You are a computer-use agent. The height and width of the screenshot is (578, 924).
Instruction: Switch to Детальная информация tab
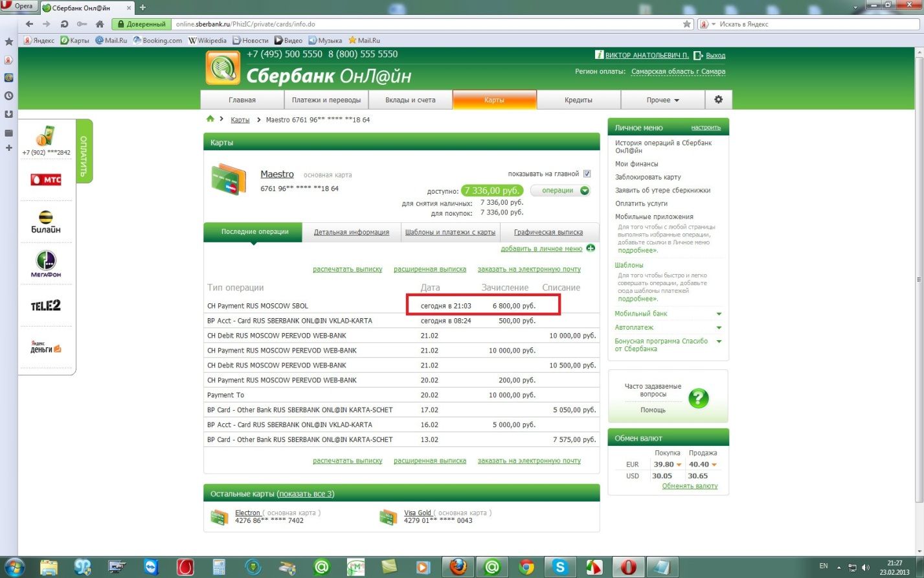click(x=352, y=232)
